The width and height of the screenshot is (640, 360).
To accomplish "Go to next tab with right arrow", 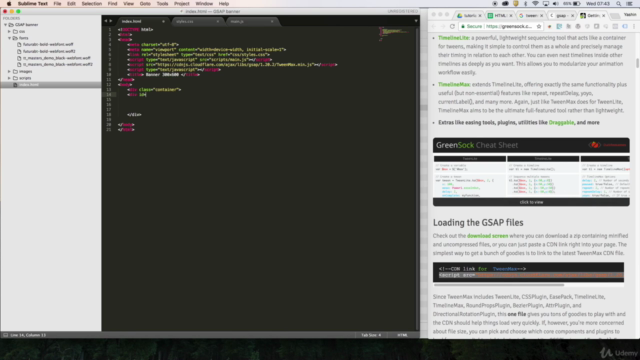I will click(x=111, y=21).
